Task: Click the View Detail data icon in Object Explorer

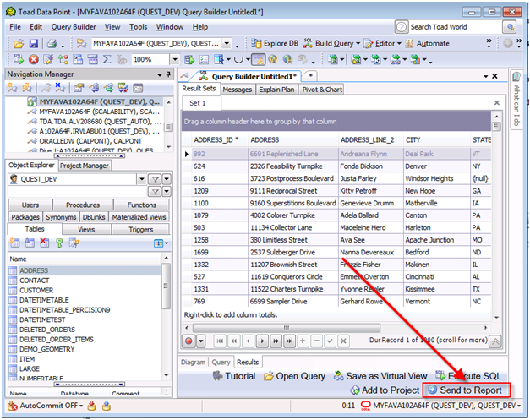Action: coord(74,243)
